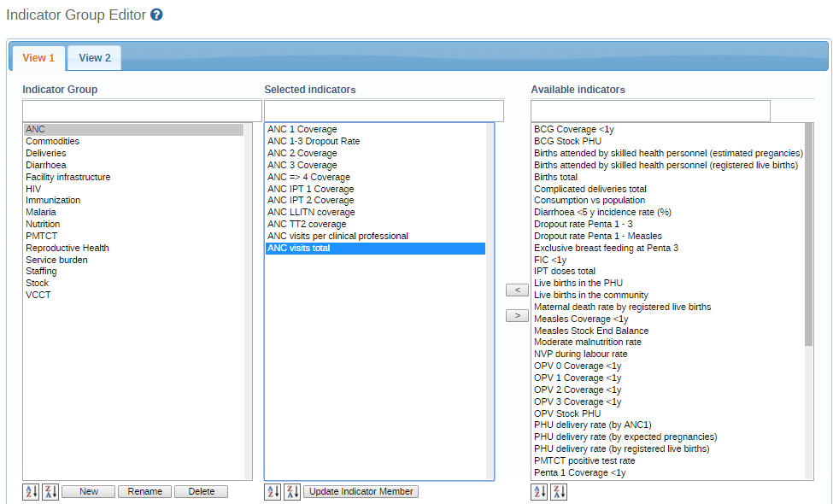Select ANC LLITN coverage in selected indicators
Screen dimensions: 833x504
(x=311, y=213)
